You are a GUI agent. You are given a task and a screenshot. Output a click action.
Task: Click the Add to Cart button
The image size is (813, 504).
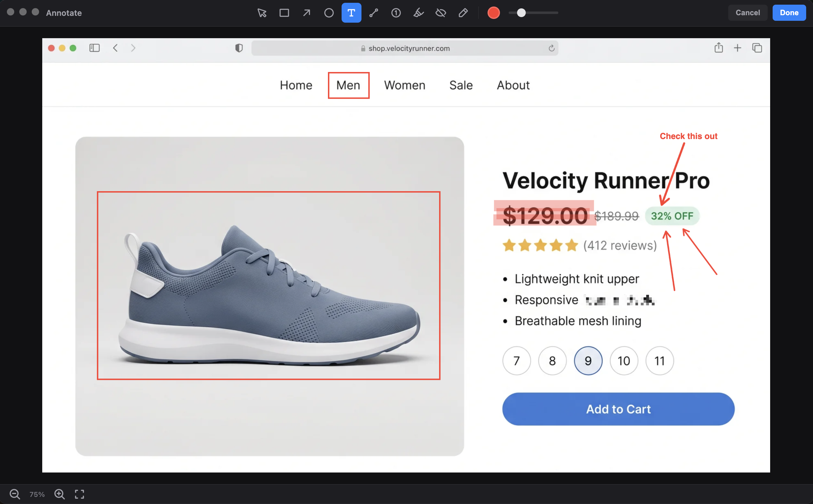(618, 409)
